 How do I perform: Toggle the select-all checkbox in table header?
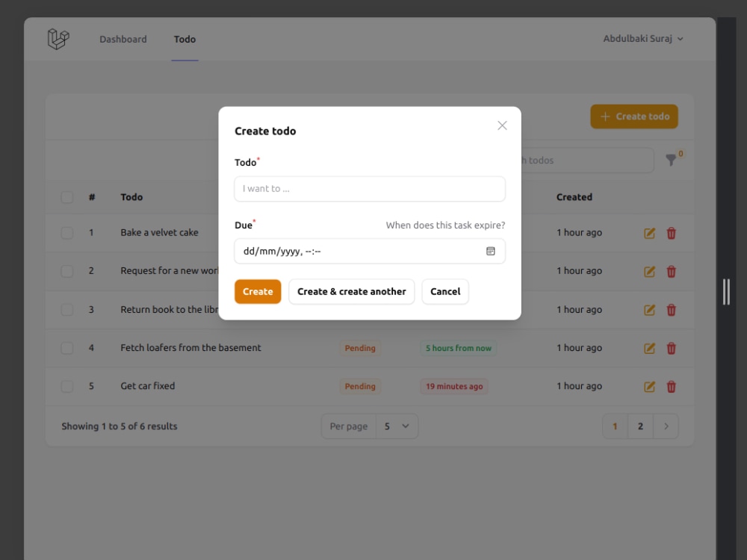(66, 197)
